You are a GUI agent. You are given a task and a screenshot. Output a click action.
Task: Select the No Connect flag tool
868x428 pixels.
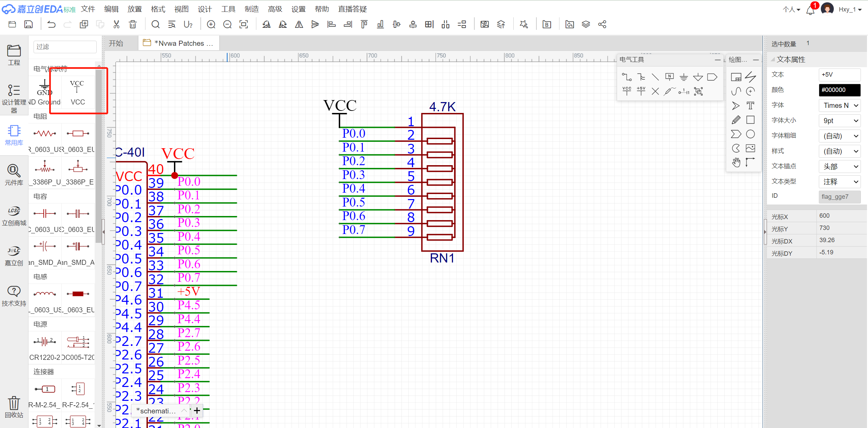[655, 91]
